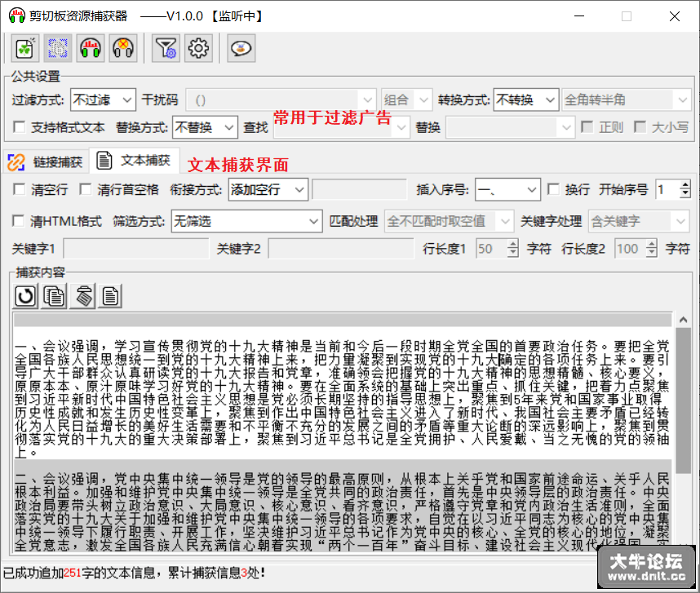Open 转换方式 dropdown showing 不转换
This screenshot has width=700, height=593.
[526, 100]
